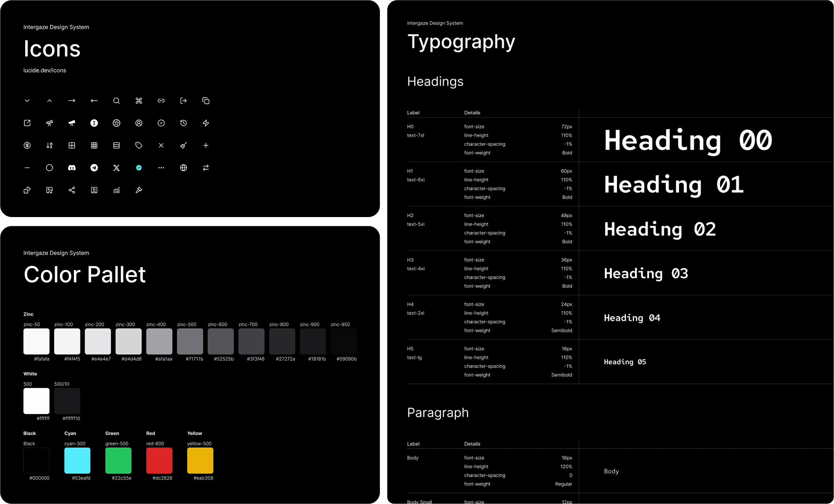Click the user profile circle icon
This screenshot has height=504, width=834.
pos(139,123)
